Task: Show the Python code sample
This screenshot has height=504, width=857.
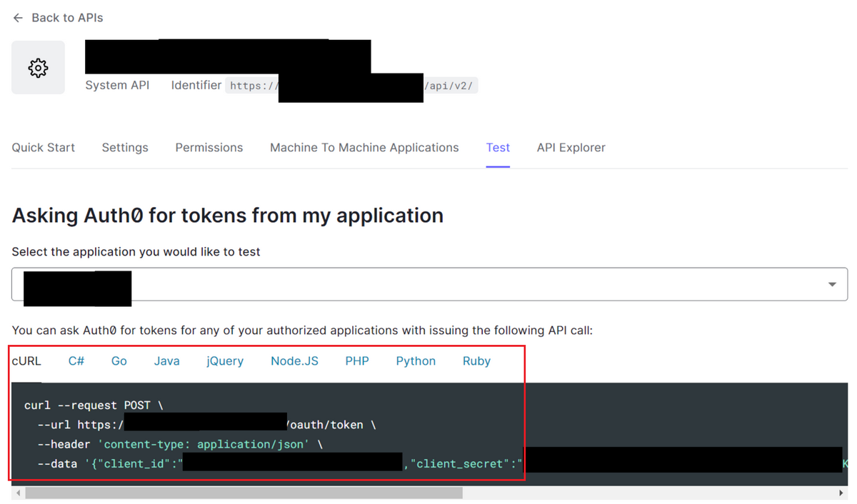Action: click(x=416, y=361)
